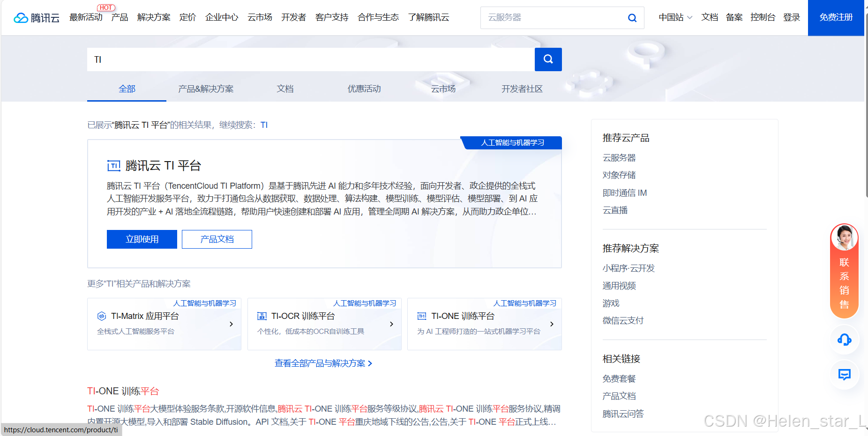
Task: Open 腾讯云问答 related link
Action: pos(623,414)
